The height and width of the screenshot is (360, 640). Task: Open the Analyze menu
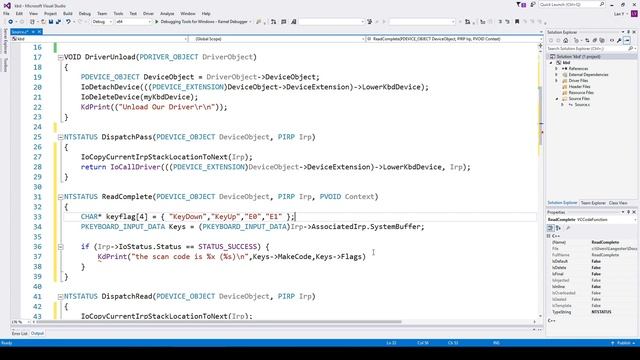(167, 13)
